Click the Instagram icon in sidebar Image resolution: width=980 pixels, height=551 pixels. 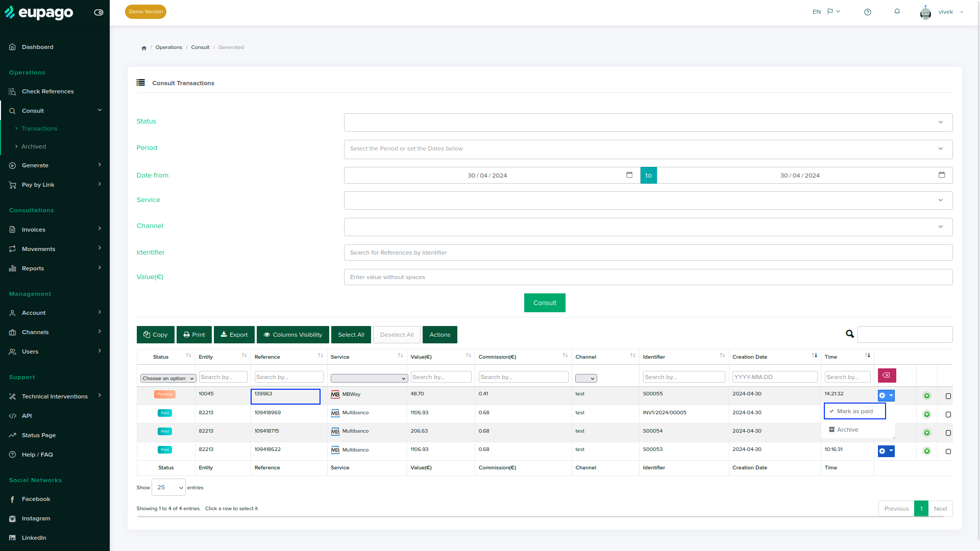point(12,518)
